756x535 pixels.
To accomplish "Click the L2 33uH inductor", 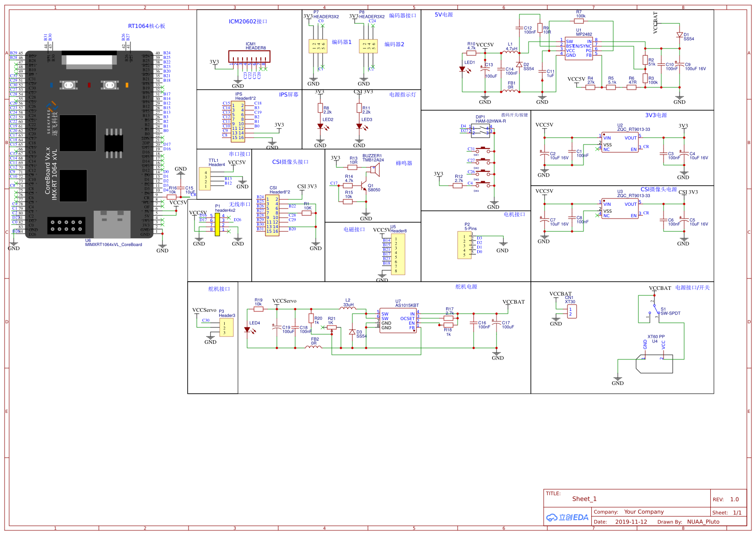I will [348, 309].
